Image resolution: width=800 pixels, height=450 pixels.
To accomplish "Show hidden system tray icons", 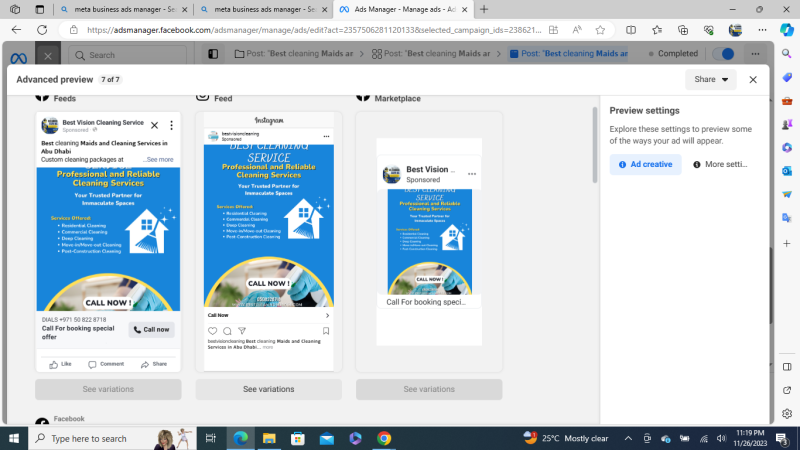I will click(628, 438).
